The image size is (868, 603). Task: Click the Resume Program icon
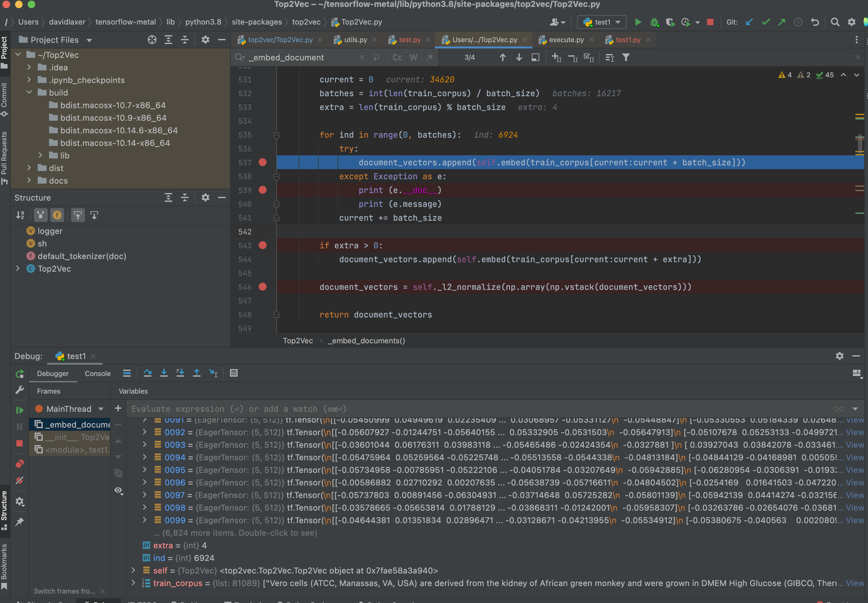point(19,410)
